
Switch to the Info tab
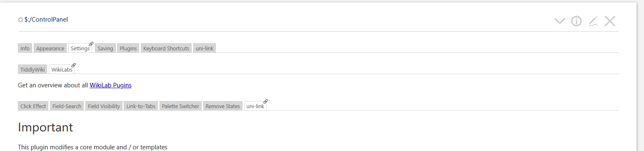[25, 48]
